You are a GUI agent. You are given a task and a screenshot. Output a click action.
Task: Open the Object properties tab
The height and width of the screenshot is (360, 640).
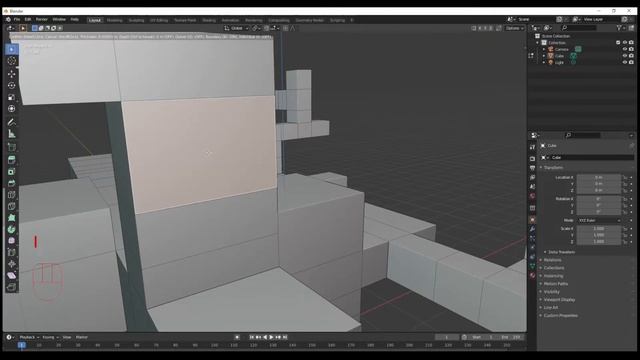532,220
